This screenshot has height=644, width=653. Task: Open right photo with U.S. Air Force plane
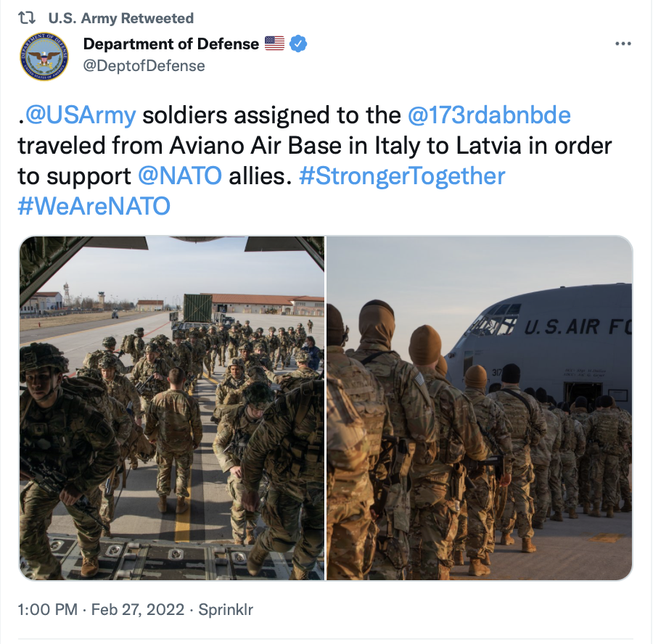click(480, 408)
